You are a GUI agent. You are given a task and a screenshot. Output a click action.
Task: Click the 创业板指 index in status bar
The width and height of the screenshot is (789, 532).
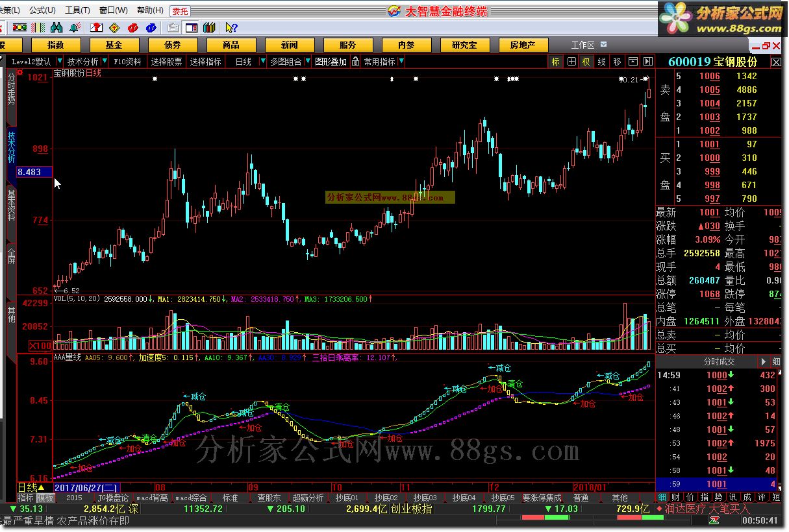411,509
